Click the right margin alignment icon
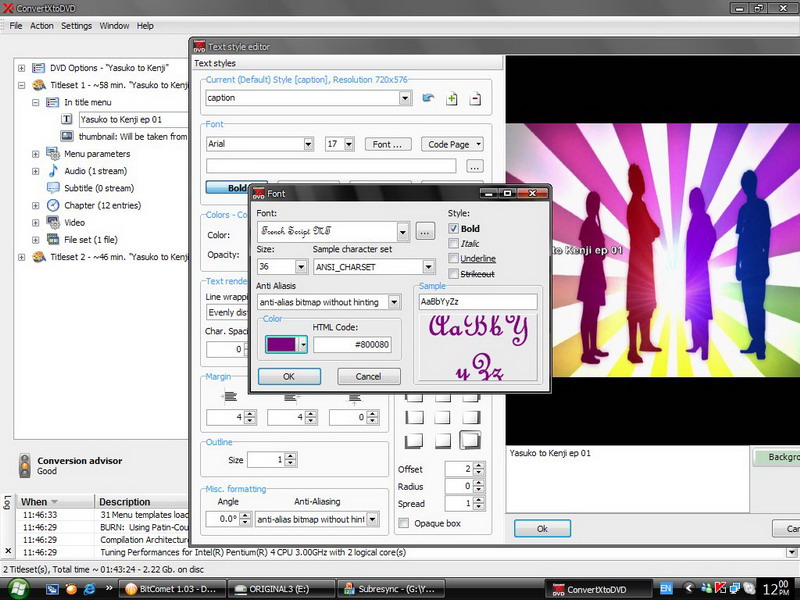Screen dimensions: 800x600 292,397
